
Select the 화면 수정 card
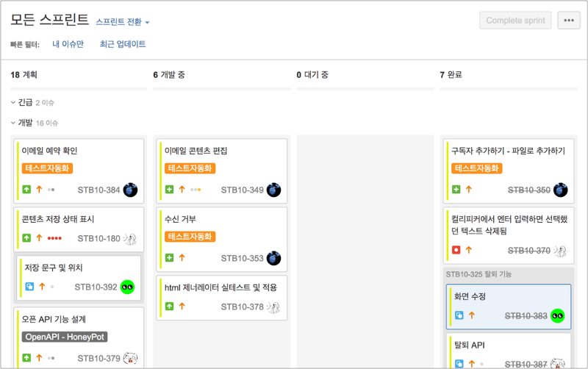click(x=508, y=297)
